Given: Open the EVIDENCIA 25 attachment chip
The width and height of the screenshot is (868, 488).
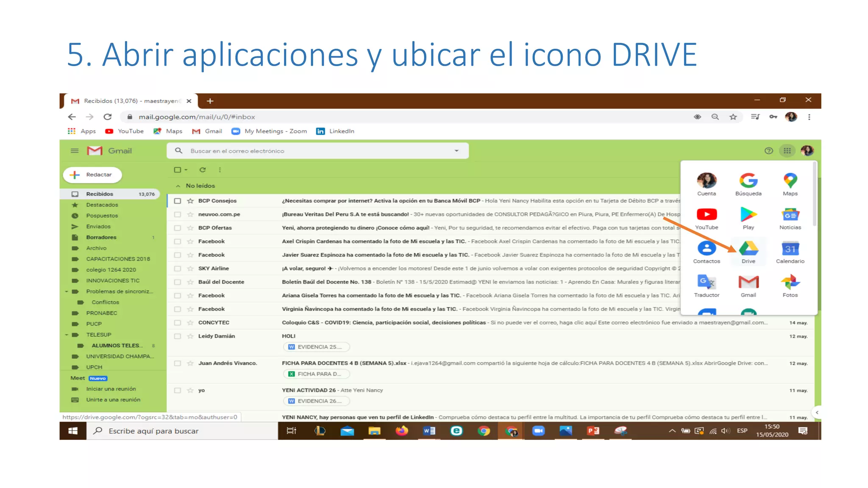Looking at the screenshot, I should (316, 347).
